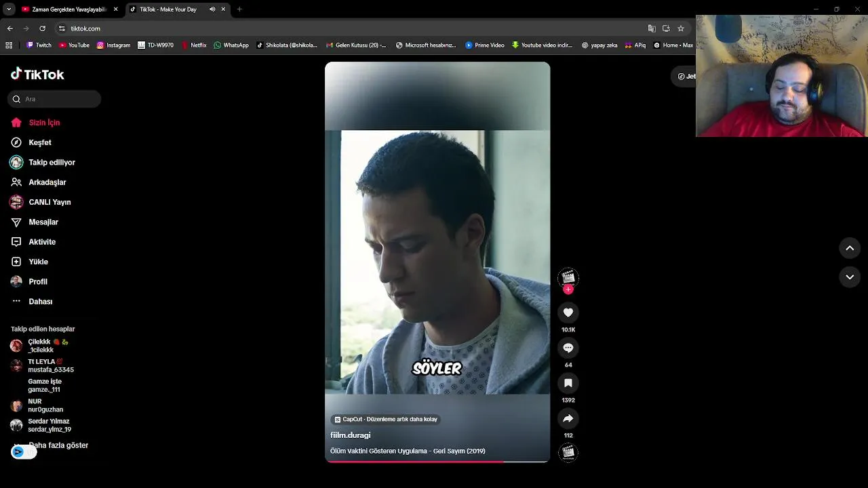Open TD-W9970 bookmark
Viewport: 868px width, 488px height.
pyautogui.click(x=155, y=45)
